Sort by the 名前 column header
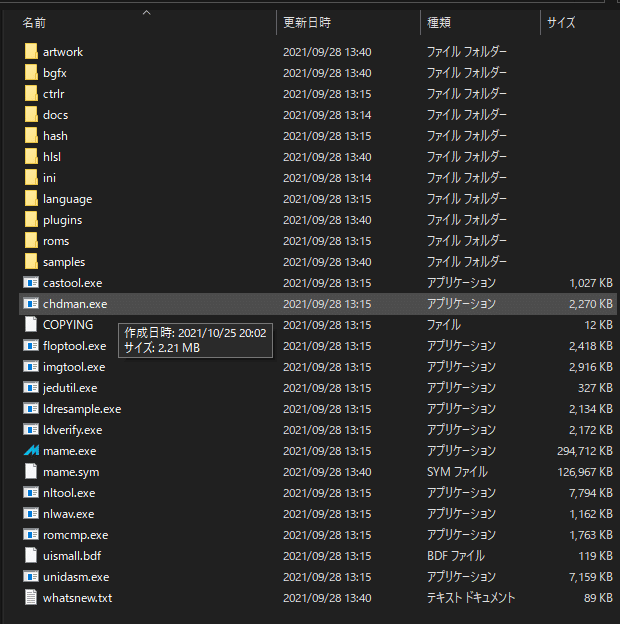 pyautogui.click(x=34, y=23)
